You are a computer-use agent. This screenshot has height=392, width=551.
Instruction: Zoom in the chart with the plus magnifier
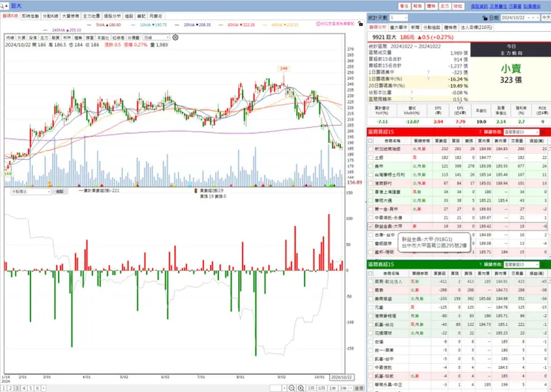point(301,388)
